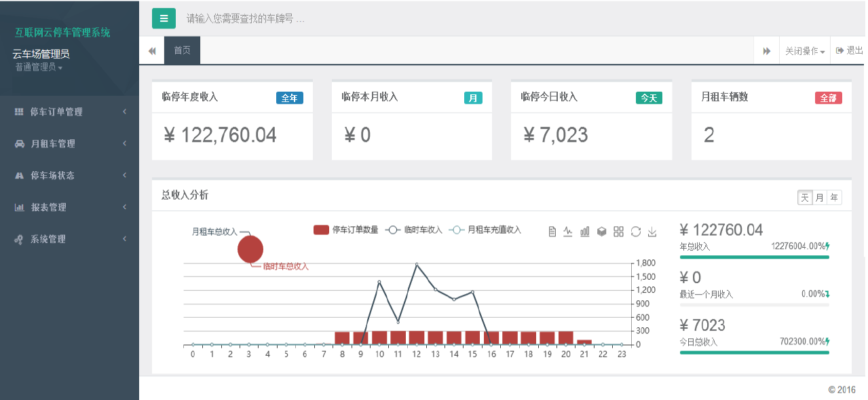Click the peak line point at hour 12
868x400 pixels.
(417, 264)
